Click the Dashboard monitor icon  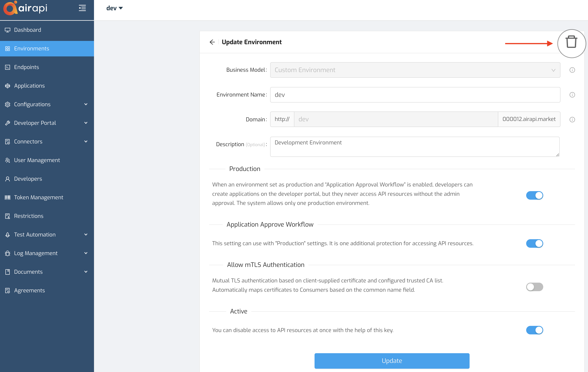pos(8,30)
